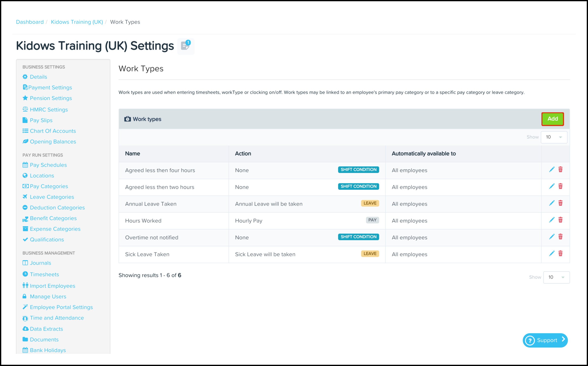Click the gear icon next to Details
This screenshot has height=366, width=588.
[x=25, y=77]
